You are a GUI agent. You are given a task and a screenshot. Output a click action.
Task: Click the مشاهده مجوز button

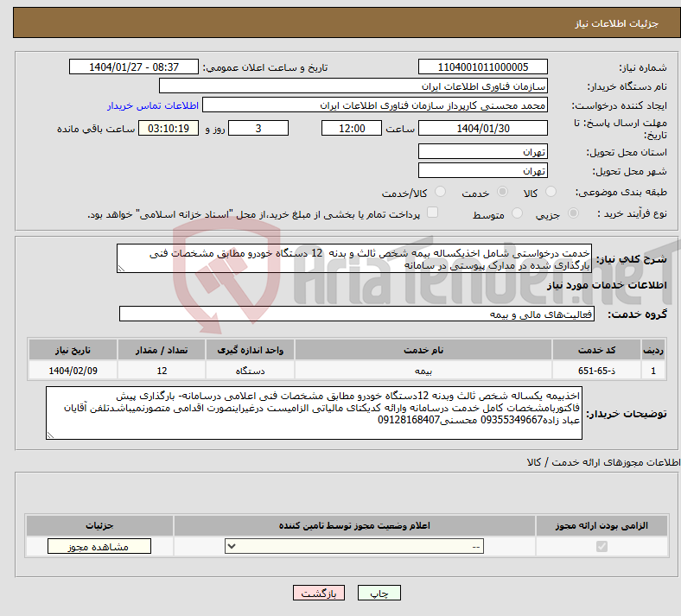[x=99, y=546]
